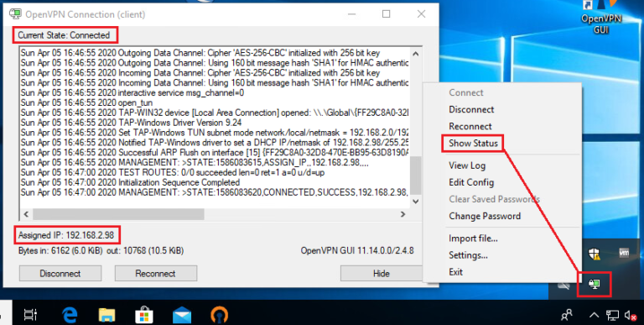
Task: Open Task View in the taskbar
Action: [31, 315]
